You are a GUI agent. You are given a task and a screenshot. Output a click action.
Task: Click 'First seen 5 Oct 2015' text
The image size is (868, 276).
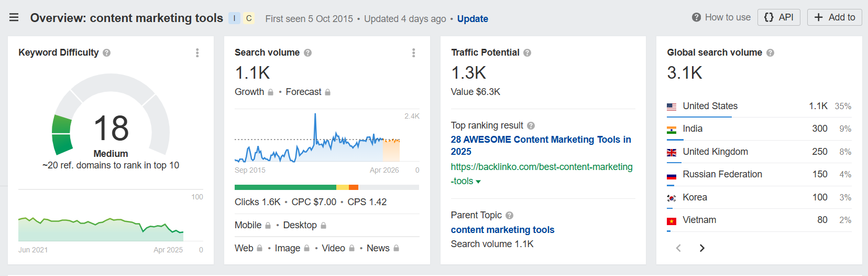309,19
